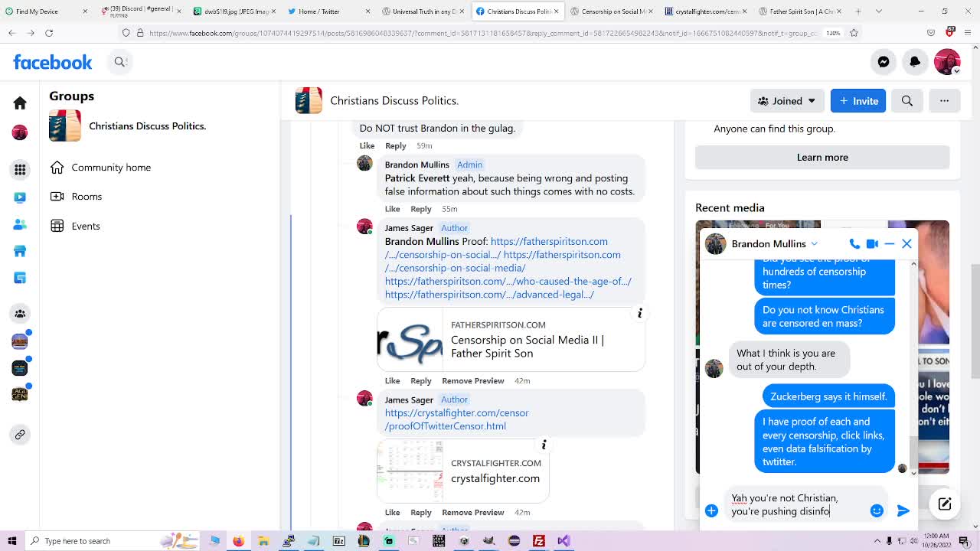Open Rooms in the group menu
This screenshot has width=980, height=551.
[87, 197]
